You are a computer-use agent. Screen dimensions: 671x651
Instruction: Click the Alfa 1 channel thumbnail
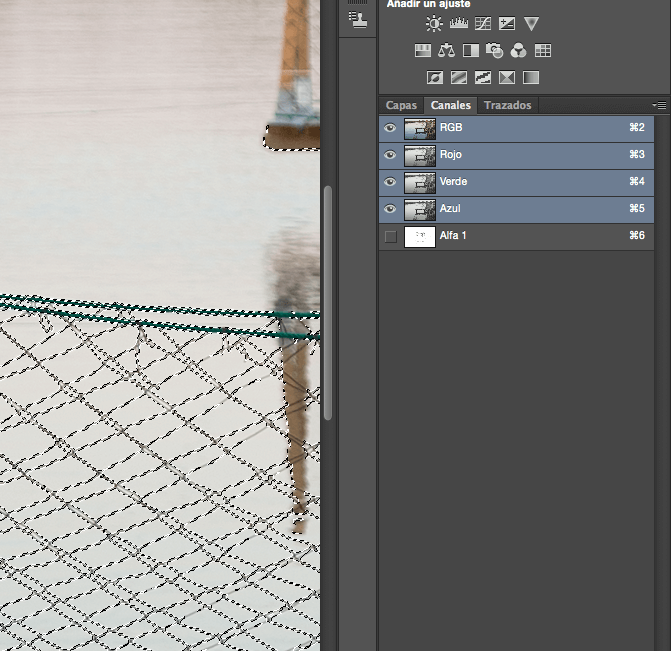coord(420,237)
